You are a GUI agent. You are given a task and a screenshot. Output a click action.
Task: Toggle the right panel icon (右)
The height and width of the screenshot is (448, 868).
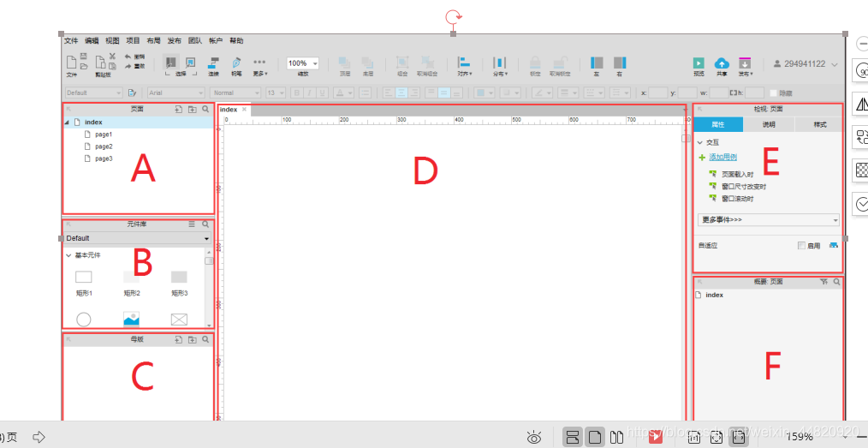point(620,63)
